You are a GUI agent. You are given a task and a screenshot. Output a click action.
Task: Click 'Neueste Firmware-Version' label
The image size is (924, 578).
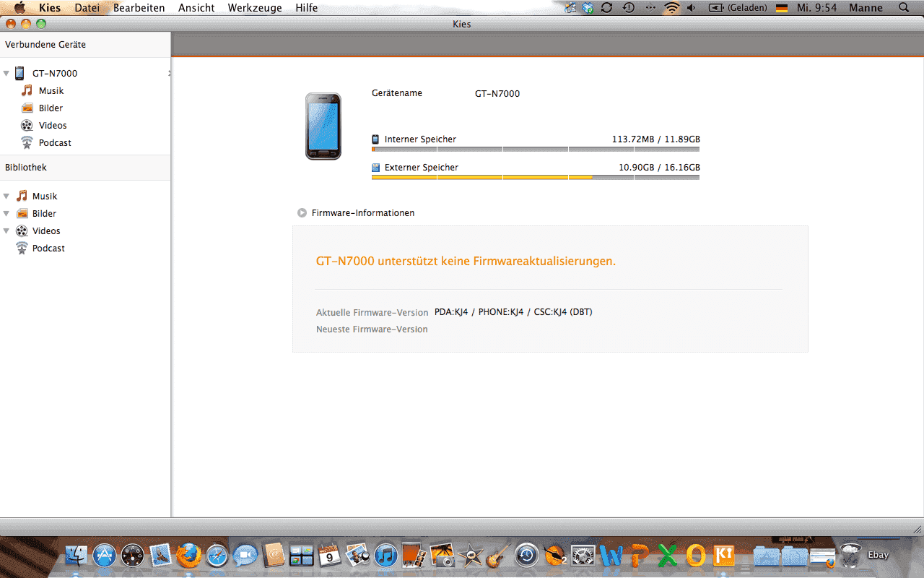372,329
